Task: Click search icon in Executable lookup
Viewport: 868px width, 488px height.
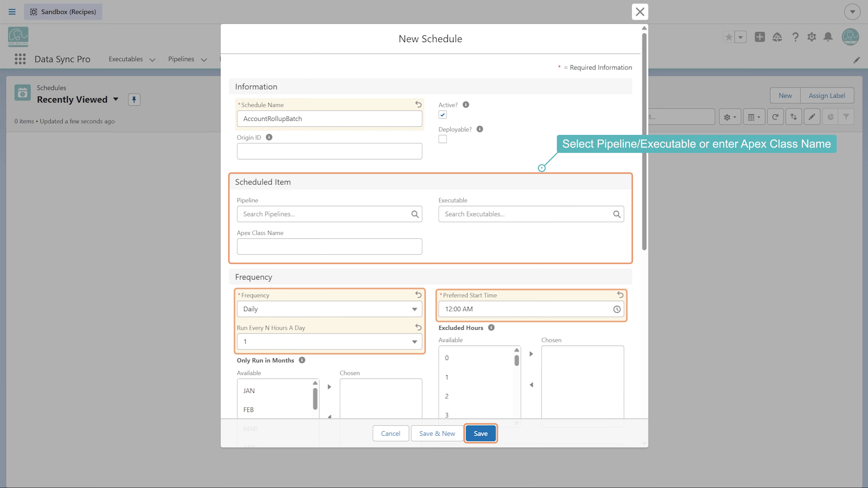Action: tap(617, 214)
